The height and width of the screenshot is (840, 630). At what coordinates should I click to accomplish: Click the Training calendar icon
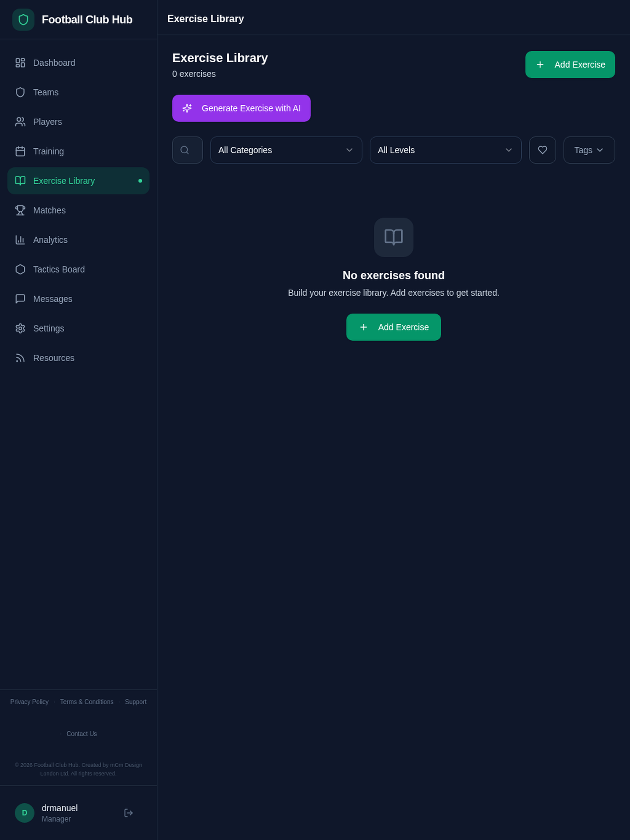pos(20,151)
